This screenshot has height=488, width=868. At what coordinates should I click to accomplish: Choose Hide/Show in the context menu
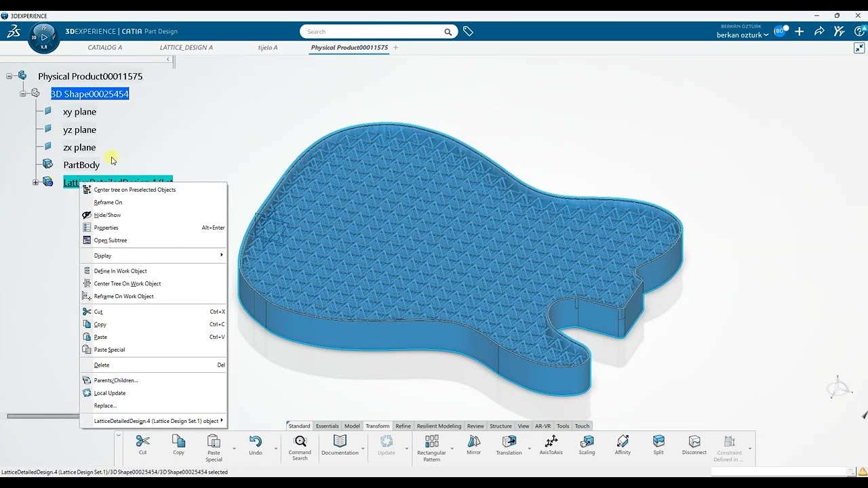click(153, 215)
